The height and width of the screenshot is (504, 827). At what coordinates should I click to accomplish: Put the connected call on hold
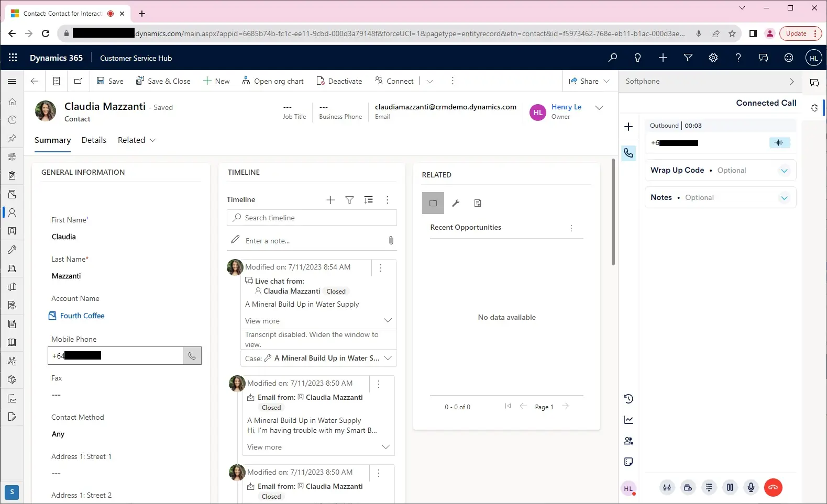click(x=730, y=487)
